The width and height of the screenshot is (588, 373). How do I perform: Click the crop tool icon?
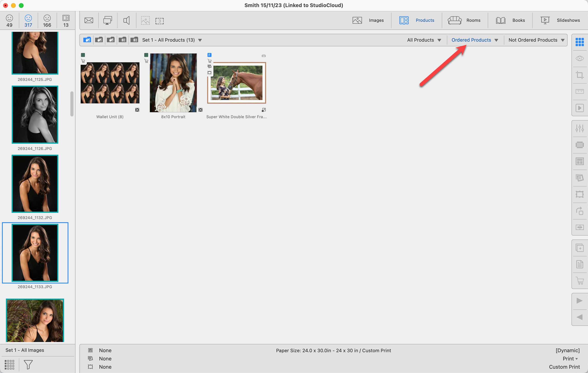pos(579,75)
